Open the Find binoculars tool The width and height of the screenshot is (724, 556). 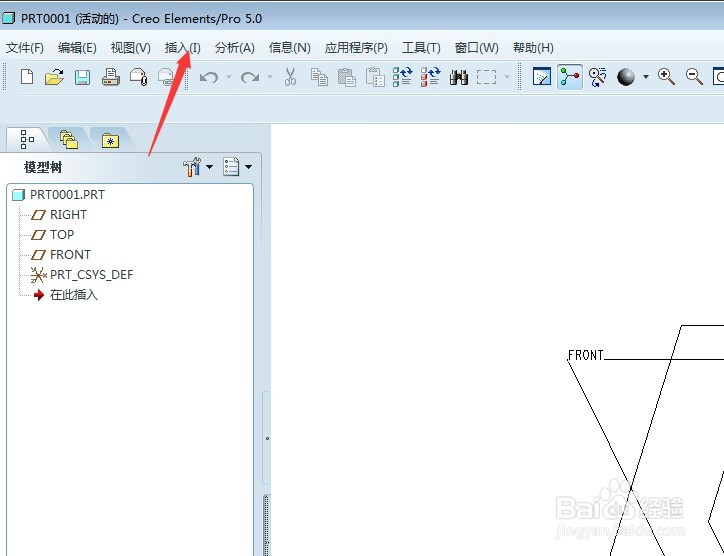[x=459, y=77]
